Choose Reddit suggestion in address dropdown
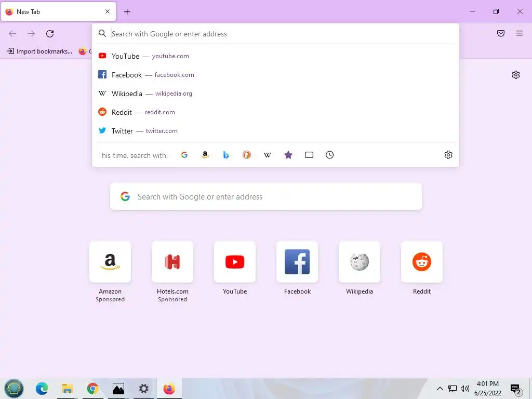Viewport: 532px width, 399px height. pos(275,112)
